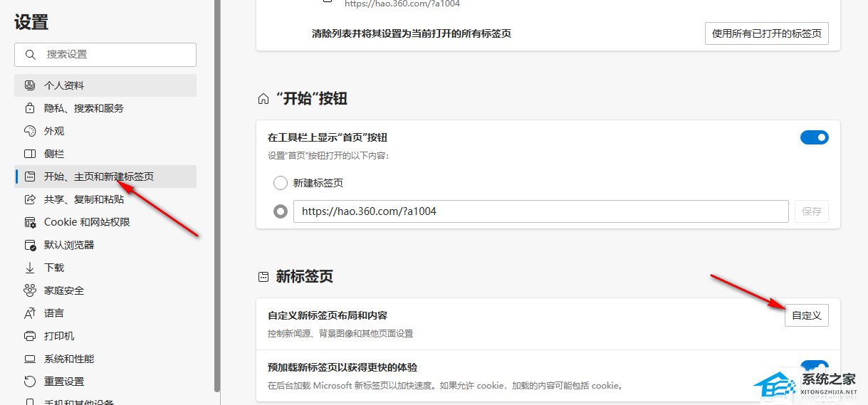The width and height of the screenshot is (868, 405).
Task: Open 共享、复制和粘贴 settings
Action: [105, 199]
